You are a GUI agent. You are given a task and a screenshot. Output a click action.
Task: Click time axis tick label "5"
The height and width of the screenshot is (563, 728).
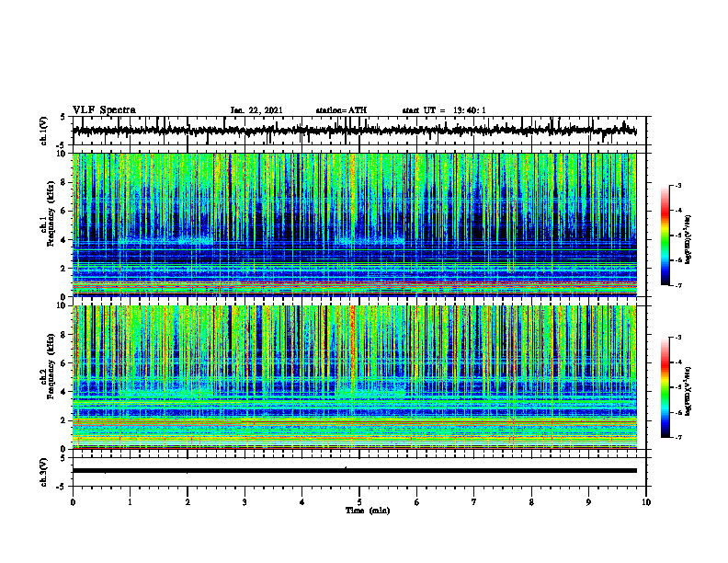tap(359, 502)
